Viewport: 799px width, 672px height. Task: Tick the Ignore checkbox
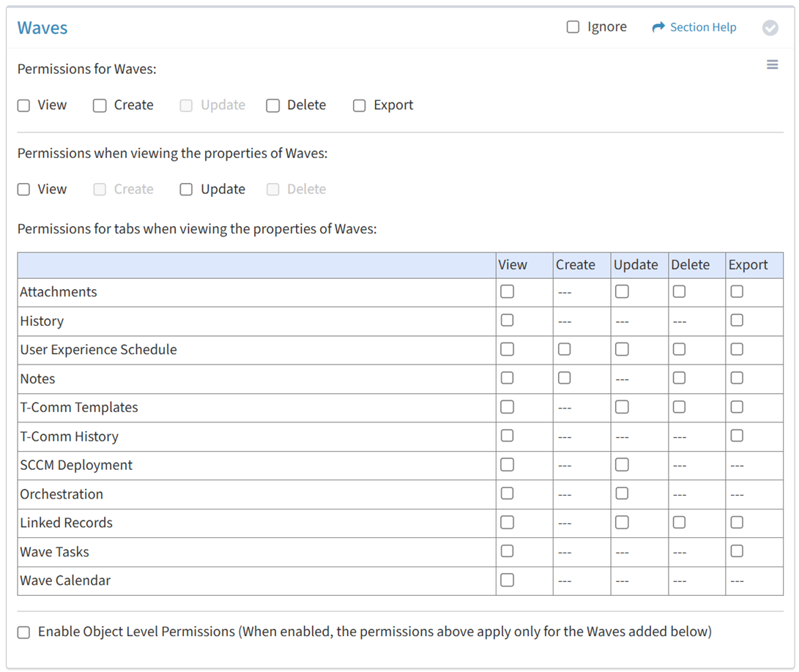point(573,27)
